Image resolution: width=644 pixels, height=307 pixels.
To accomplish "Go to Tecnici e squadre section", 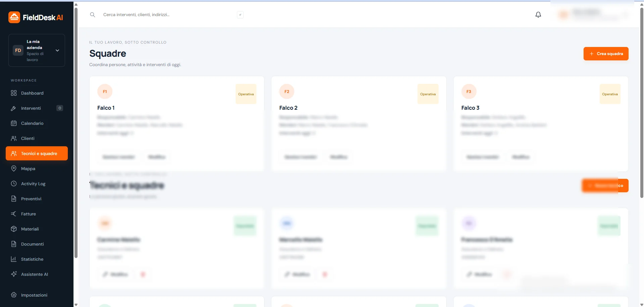I will [x=37, y=153].
